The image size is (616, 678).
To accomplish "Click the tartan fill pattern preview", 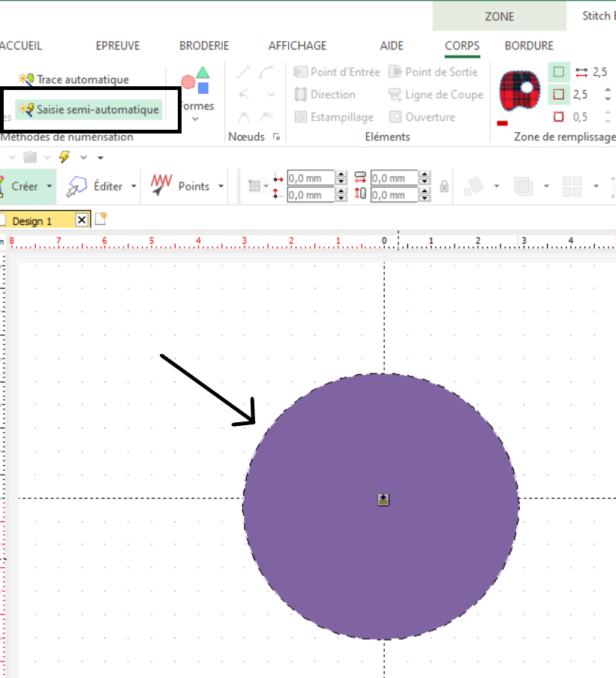I will coord(520,88).
